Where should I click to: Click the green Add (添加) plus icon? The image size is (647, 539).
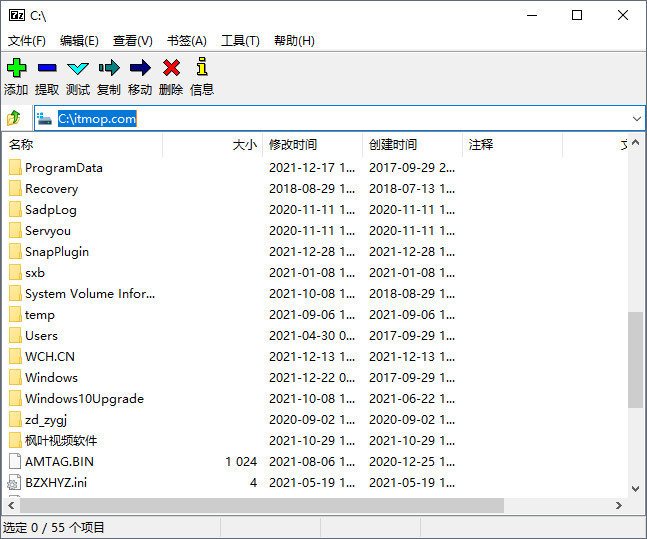point(17,68)
